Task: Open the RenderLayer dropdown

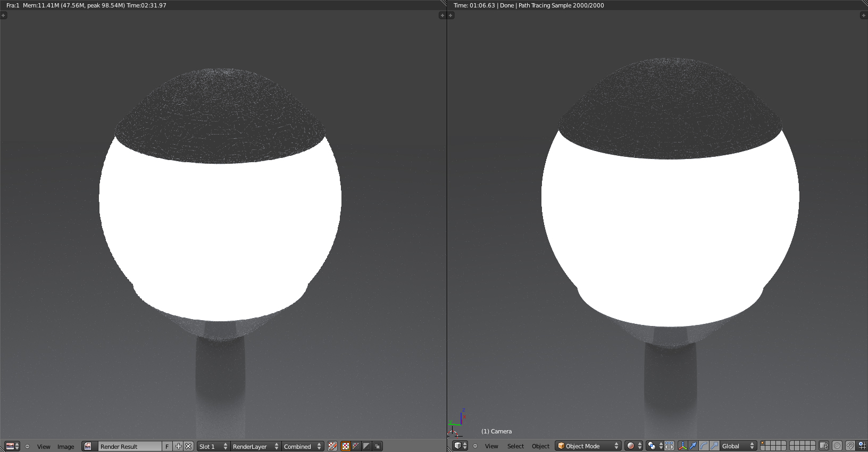Action: point(255,446)
